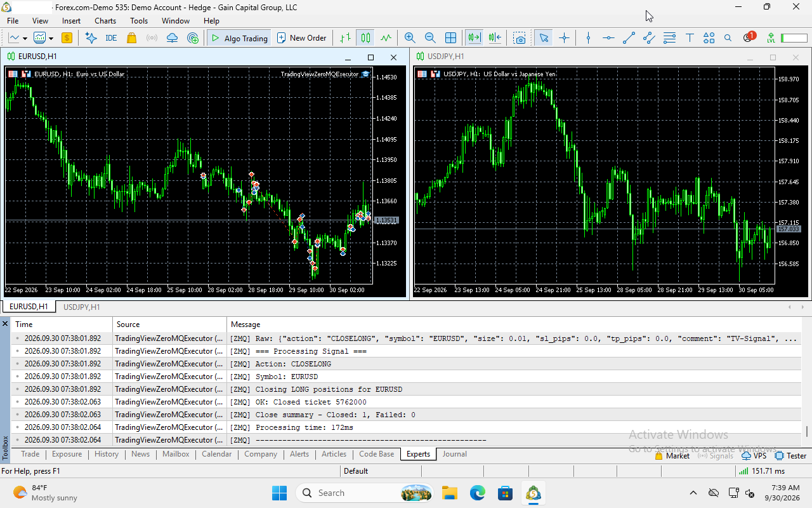Open Microsoft Edge from the taskbar

pos(478,493)
